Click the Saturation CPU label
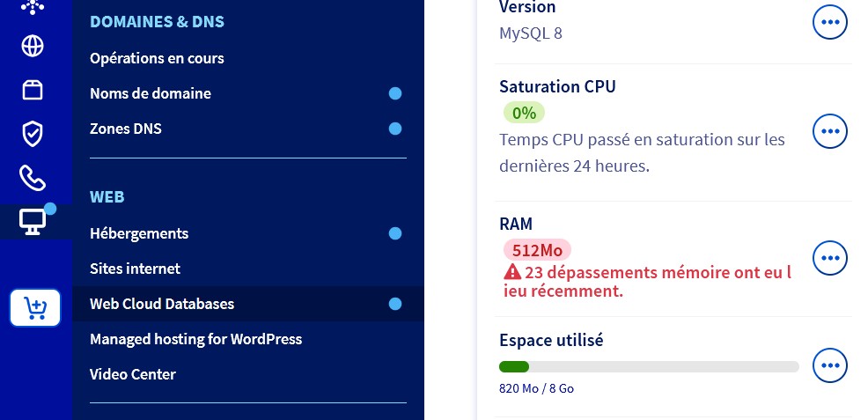The width and height of the screenshot is (868, 420). (557, 86)
